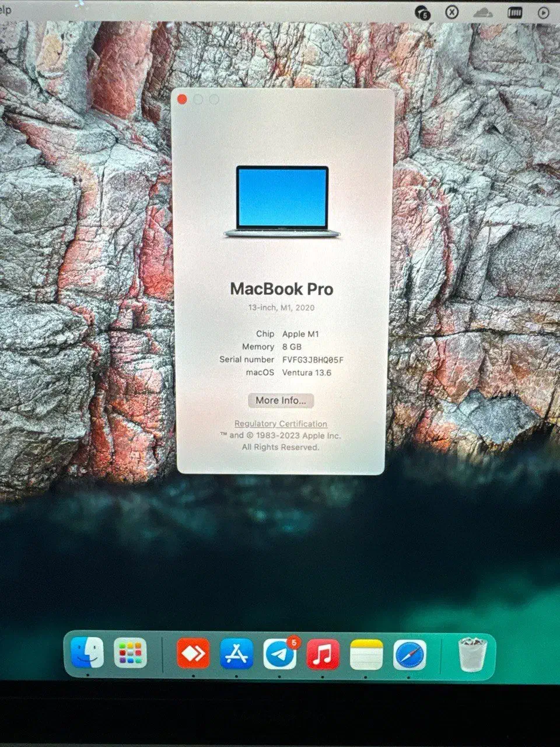
Task: Close the About This Mac window
Action: [x=182, y=99]
